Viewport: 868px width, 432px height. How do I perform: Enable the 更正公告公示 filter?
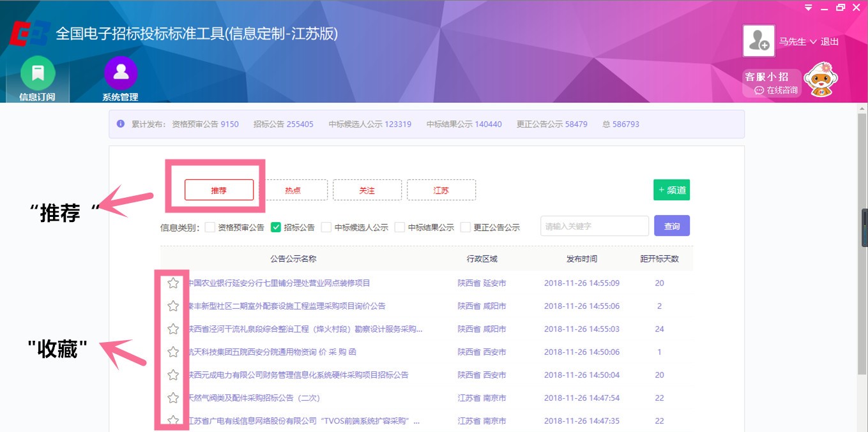pyautogui.click(x=466, y=226)
